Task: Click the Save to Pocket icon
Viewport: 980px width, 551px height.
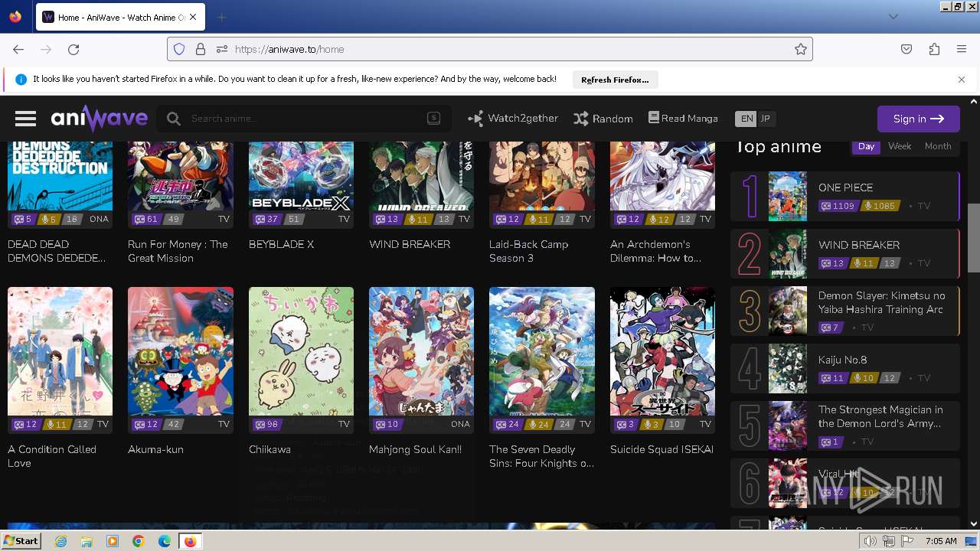Action: [906, 49]
